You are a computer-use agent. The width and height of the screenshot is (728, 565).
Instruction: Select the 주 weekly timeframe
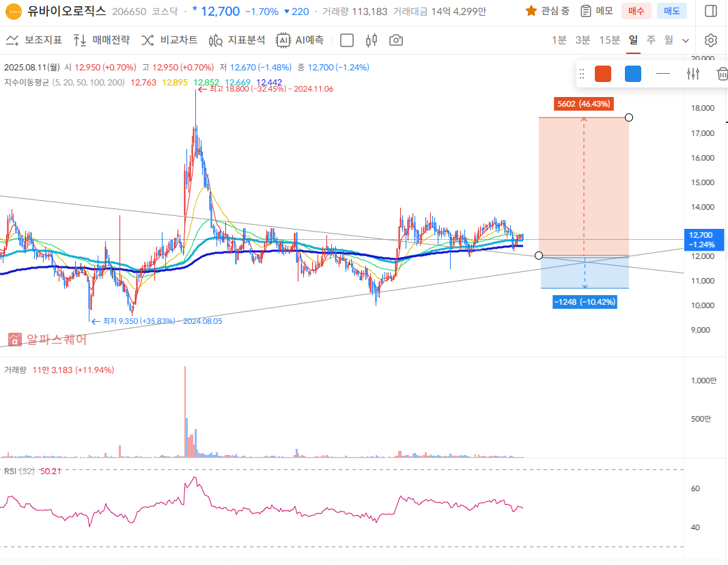click(651, 40)
